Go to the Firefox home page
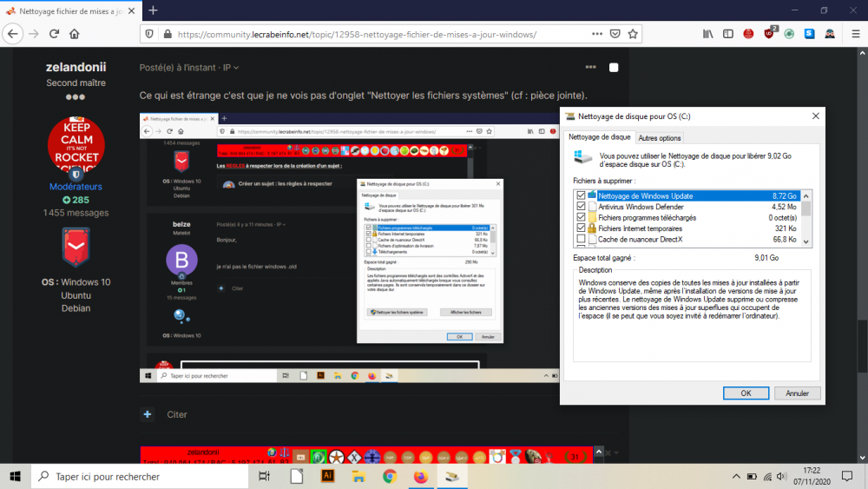The height and width of the screenshot is (489, 868). click(75, 34)
